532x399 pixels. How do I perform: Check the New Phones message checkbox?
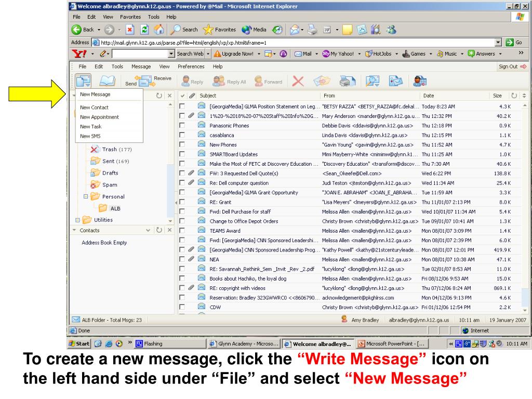pos(182,144)
